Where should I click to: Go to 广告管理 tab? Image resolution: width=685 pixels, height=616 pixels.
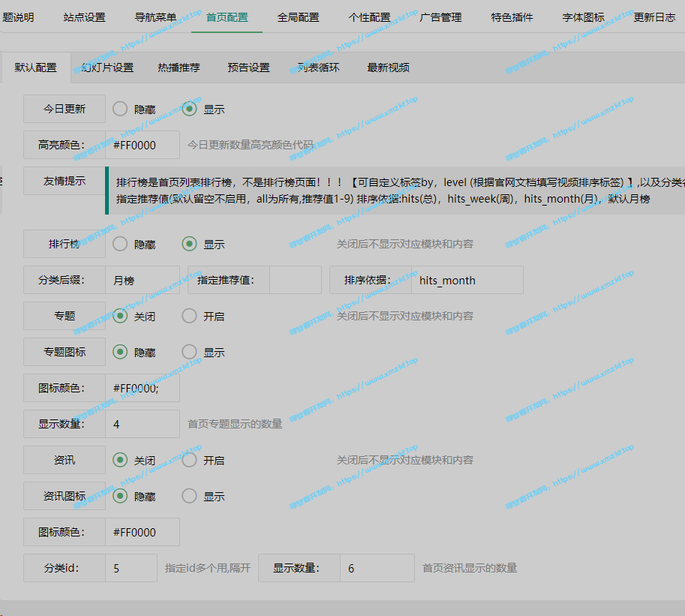click(x=440, y=17)
